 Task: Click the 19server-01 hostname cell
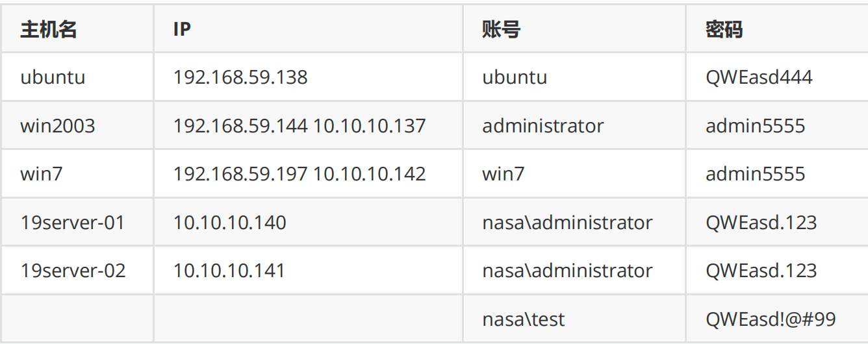(x=72, y=223)
